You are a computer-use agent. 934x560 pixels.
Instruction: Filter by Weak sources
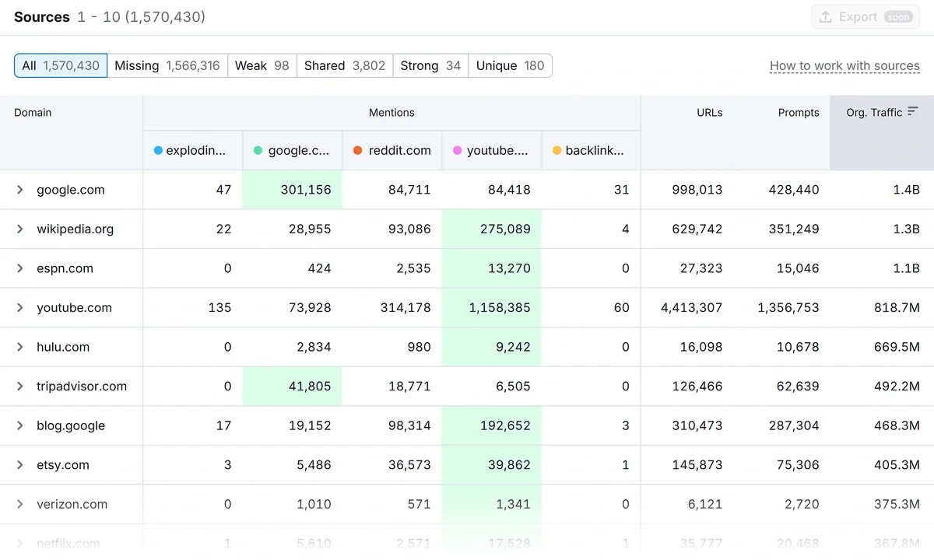(262, 66)
